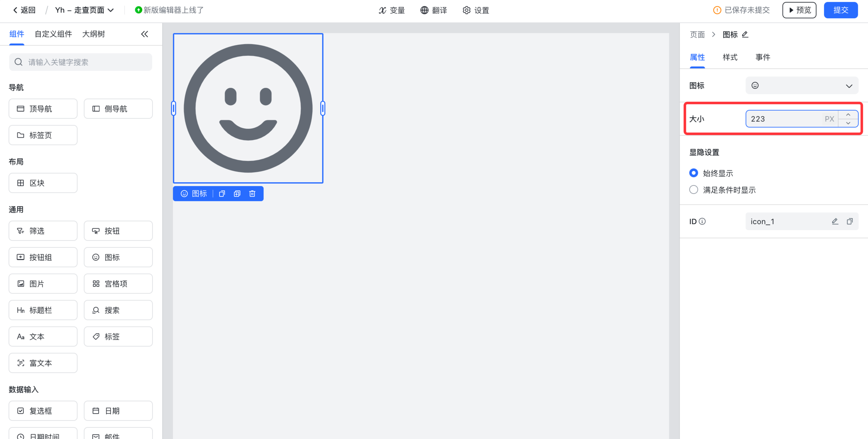Image resolution: width=868 pixels, height=439 pixels.
Task: Select the 宫格项 grid item component
Action: point(118,284)
